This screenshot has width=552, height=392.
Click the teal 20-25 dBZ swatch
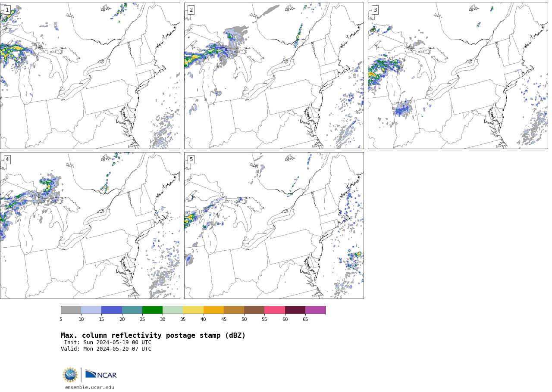132,310
